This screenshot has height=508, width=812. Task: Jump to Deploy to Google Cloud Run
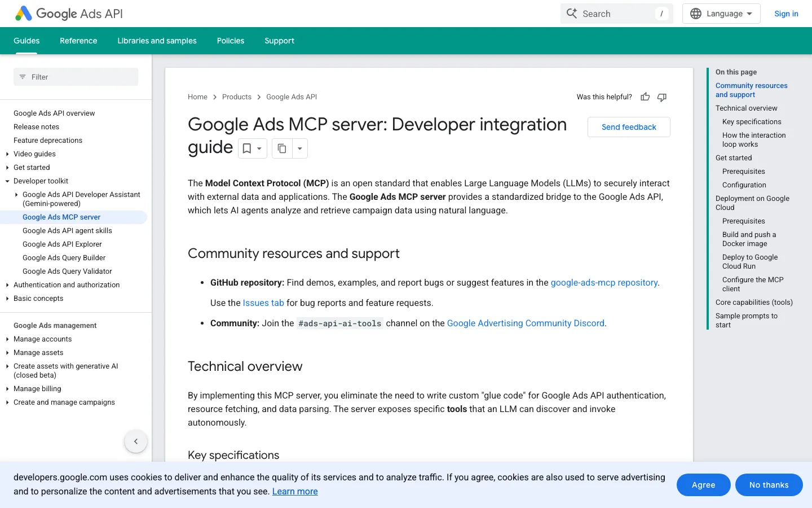pos(750,262)
